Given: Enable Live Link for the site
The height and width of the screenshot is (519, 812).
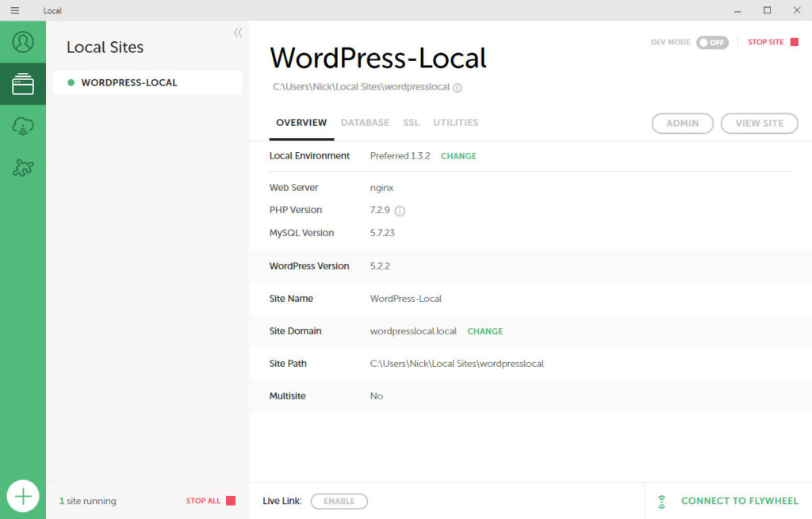Looking at the screenshot, I should click(x=339, y=501).
